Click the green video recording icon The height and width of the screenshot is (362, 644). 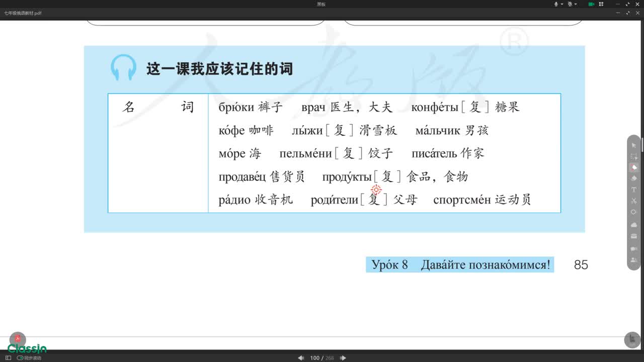pyautogui.click(x=592, y=4)
